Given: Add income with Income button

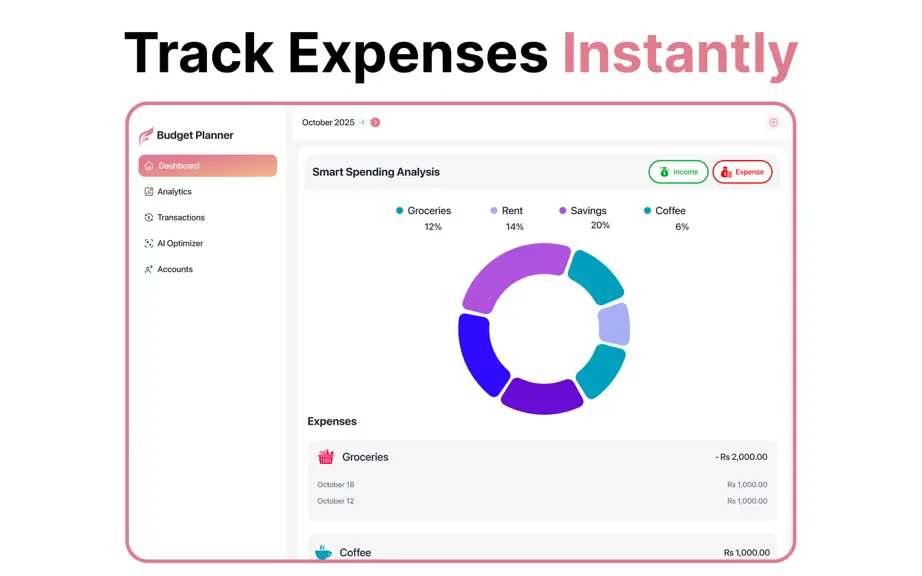Looking at the screenshot, I should tap(678, 172).
